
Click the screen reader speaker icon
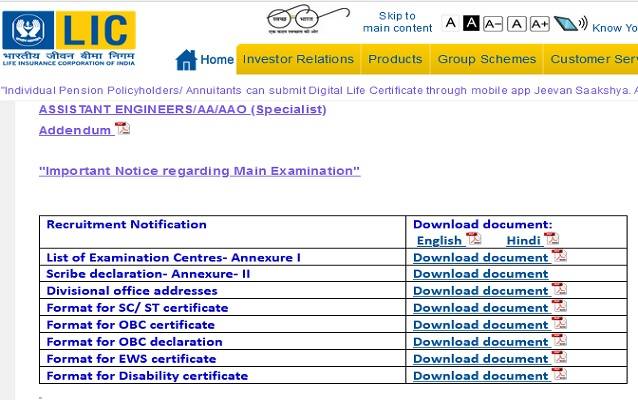(571, 24)
